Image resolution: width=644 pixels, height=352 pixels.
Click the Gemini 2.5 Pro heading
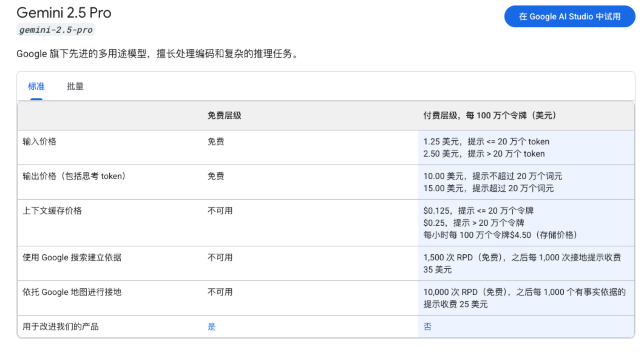click(x=64, y=12)
